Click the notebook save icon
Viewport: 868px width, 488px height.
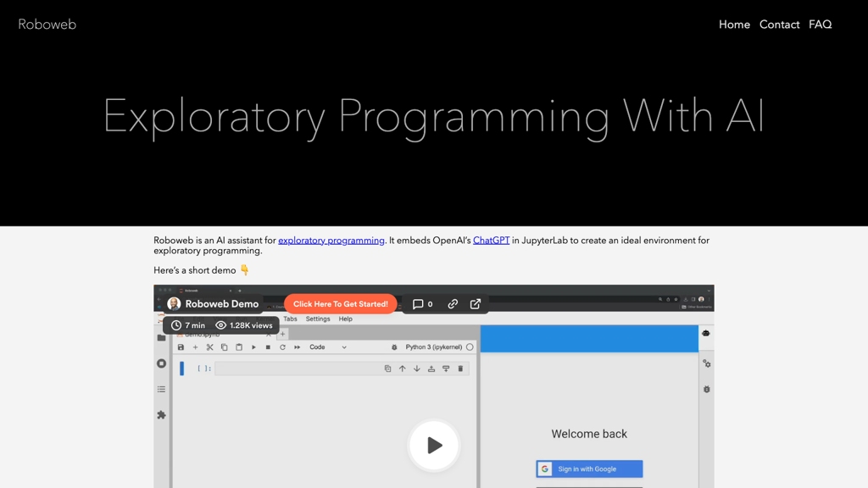point(181,347)
